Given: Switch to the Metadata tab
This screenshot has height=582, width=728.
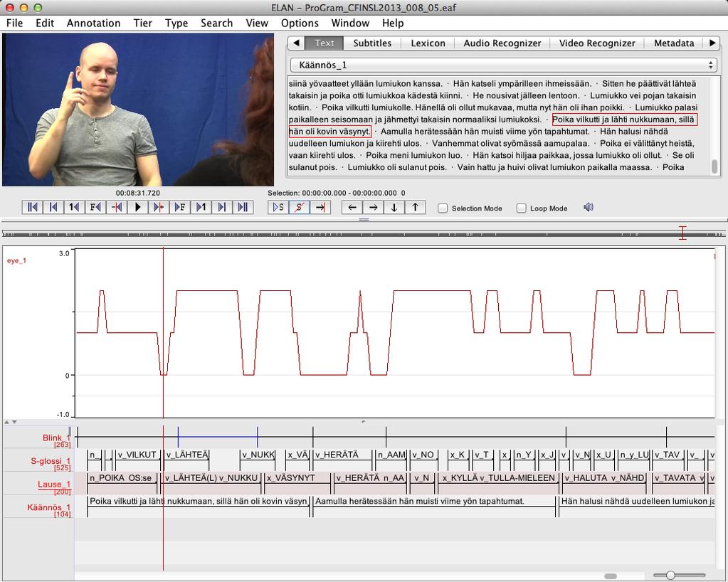Looking at the screenshot, I should 674,43.
